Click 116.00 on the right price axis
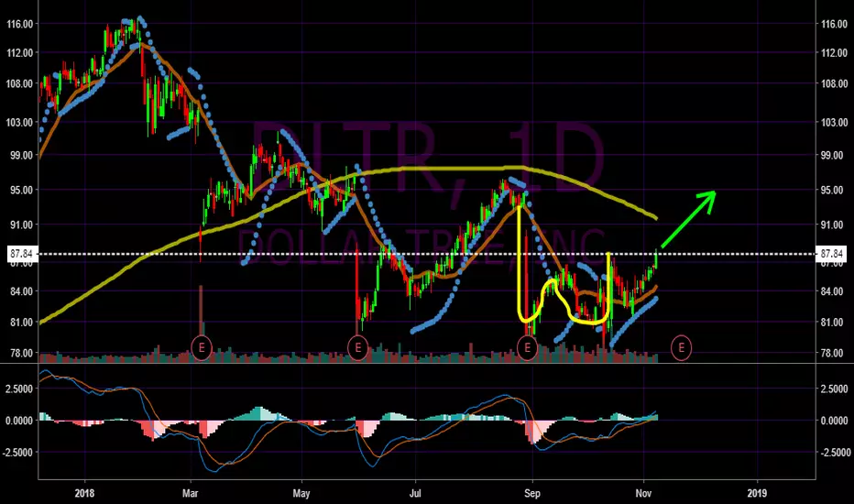Image resolution: width=854 pixels, height=504 pixels. coord(835,24)
